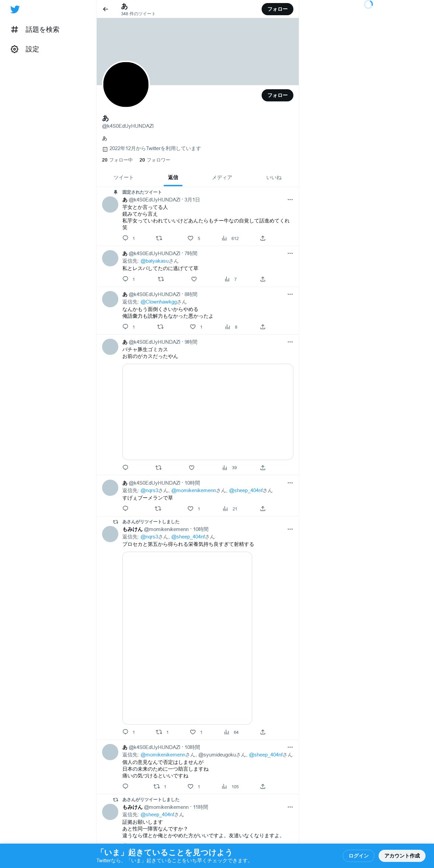Share the tweet replying to @Clownhawkgg
434x868 pixels.
click(x=263, y=327)
